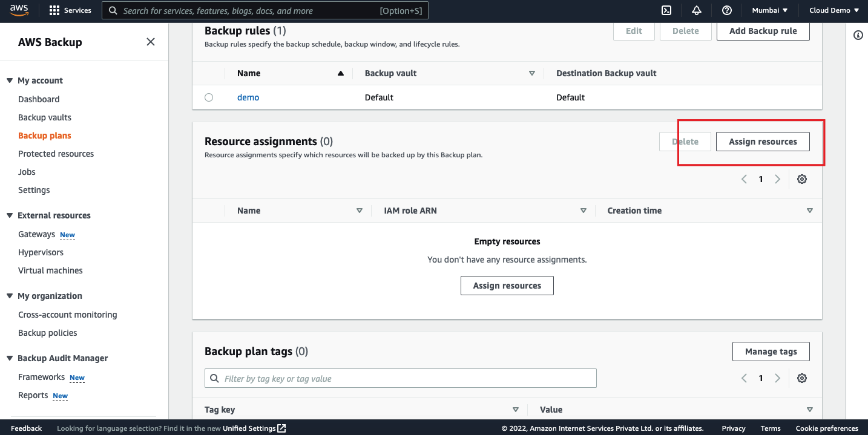Image resolution: width=868 pixels, height=435 pixels.
Task: Sort by IAM role ARN arrow
Action: pyautogui.click(x=584, y=211)
